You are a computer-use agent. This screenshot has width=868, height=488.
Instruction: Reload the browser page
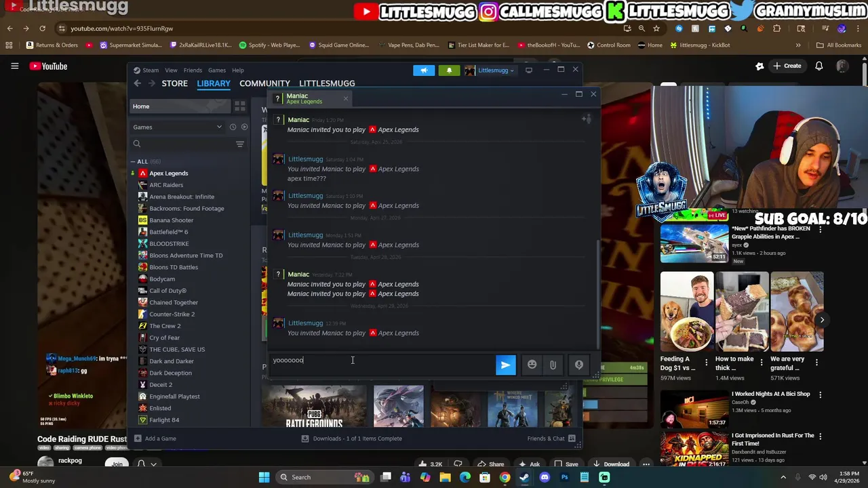point(42,28)
